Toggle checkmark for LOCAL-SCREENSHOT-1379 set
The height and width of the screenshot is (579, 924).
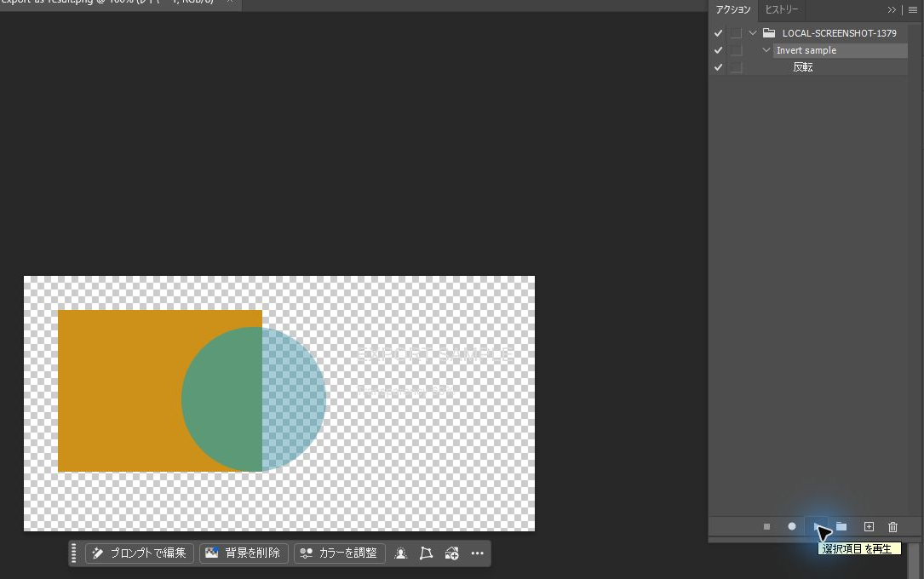(719, 33)
